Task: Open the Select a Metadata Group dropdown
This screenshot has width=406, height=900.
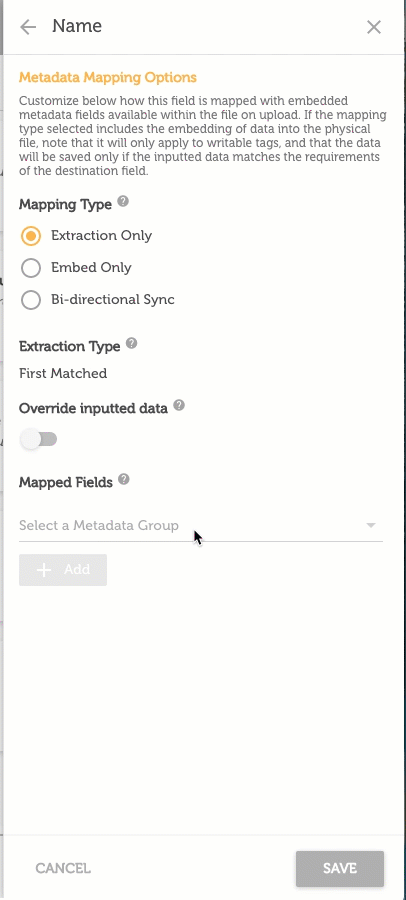Action: click(200, 525)
